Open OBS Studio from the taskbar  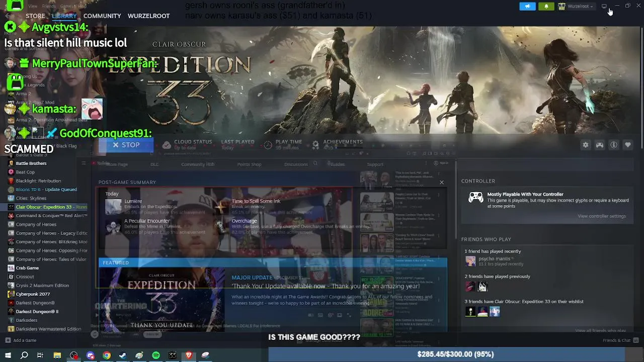point(74,355)
